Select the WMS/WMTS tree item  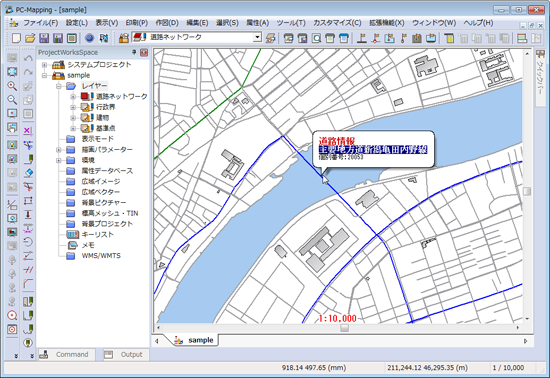(101, 256)
